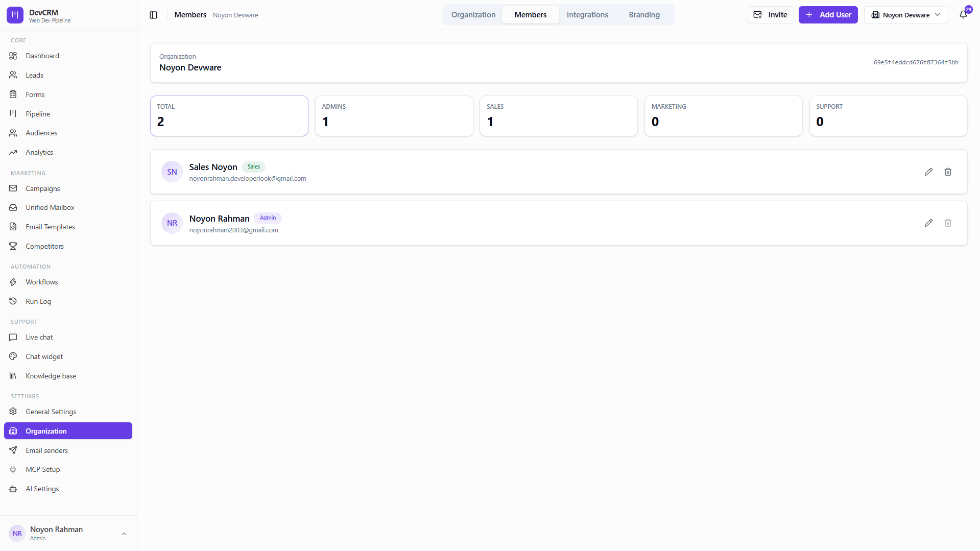This screenshot has height=551, width=980.
Task: Open MCP Setup in sidebar
Action: pos(68,469)
